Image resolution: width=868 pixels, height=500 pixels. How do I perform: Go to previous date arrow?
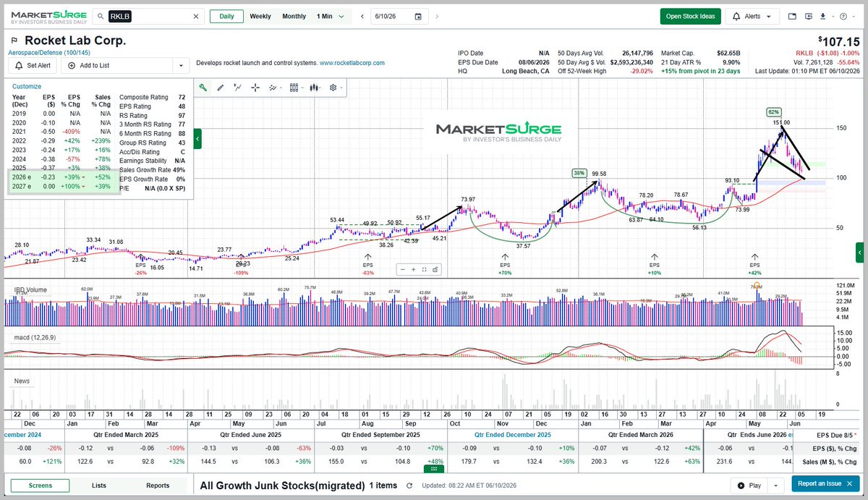click(x=362, y=17)
